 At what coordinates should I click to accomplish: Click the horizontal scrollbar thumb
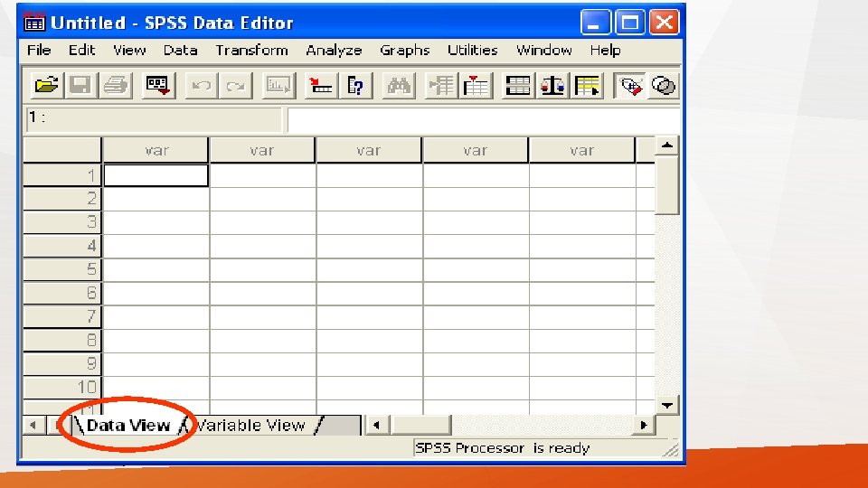click(x=420, y=425)
